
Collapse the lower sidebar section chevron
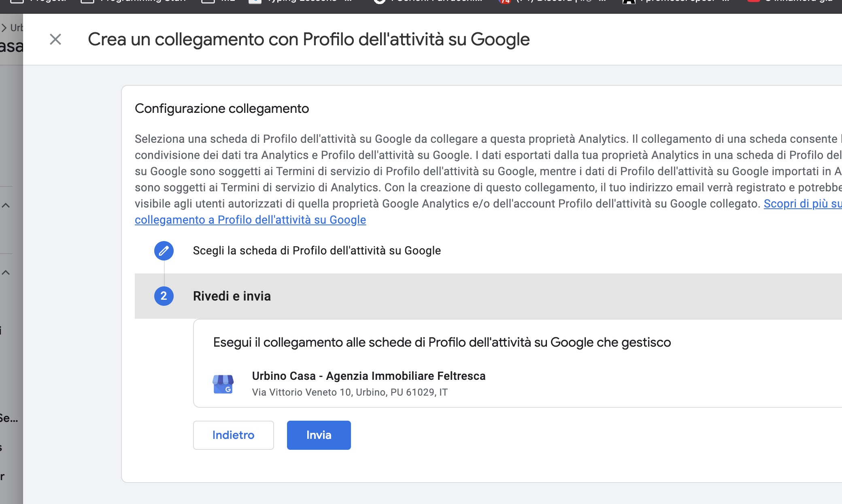(6, 273)
